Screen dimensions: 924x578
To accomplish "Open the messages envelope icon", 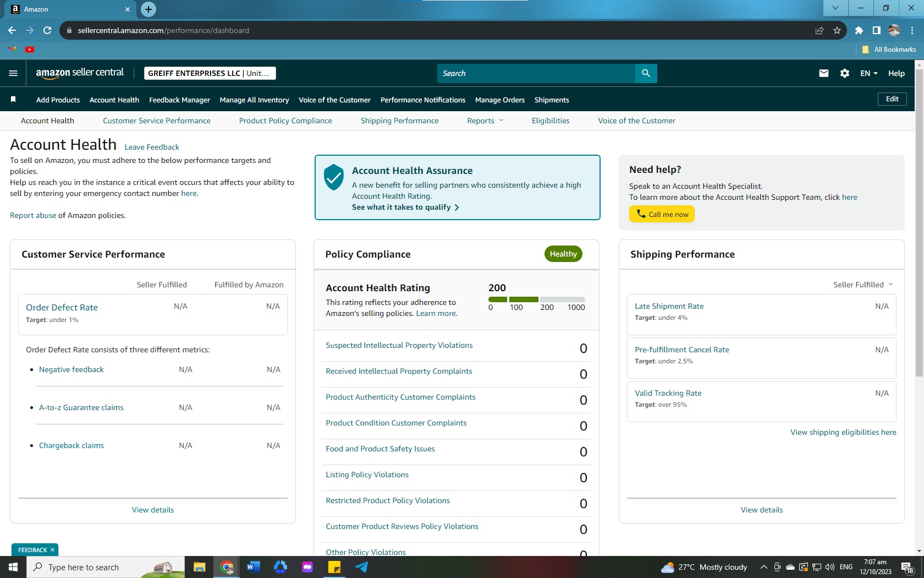I will point(823,73).
